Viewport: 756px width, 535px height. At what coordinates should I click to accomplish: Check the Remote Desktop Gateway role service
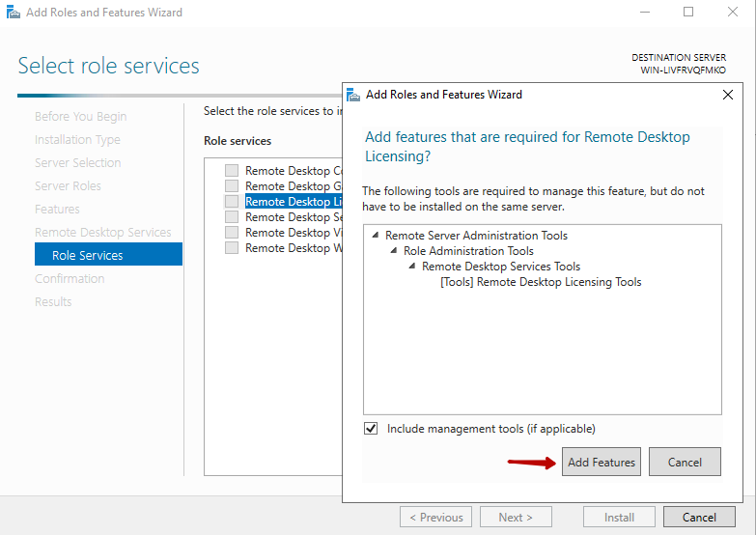tap(232, 186)
